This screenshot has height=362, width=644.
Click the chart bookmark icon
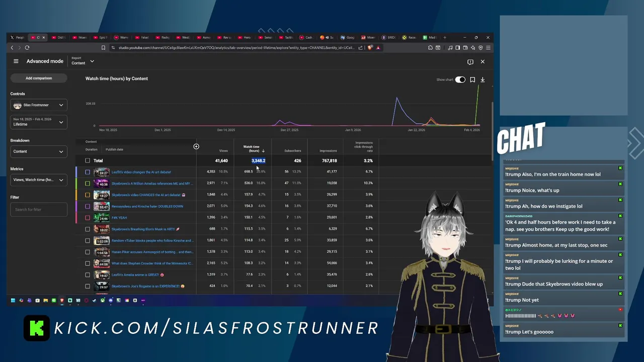point(472,79)
